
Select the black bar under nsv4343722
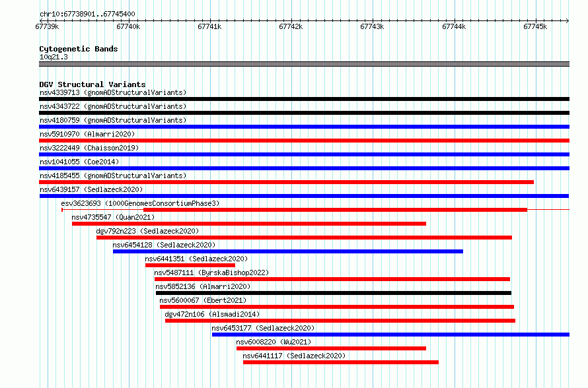click(304, 113)
